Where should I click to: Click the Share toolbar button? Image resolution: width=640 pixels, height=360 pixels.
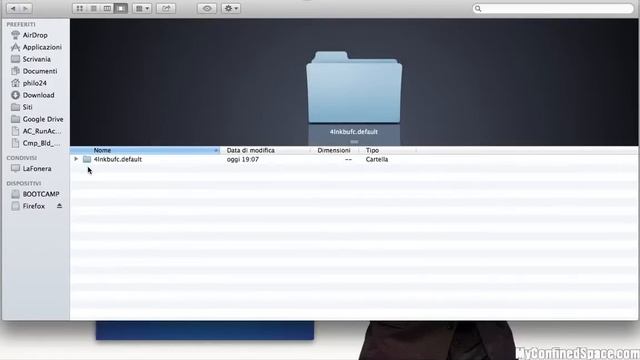point(166,8)
